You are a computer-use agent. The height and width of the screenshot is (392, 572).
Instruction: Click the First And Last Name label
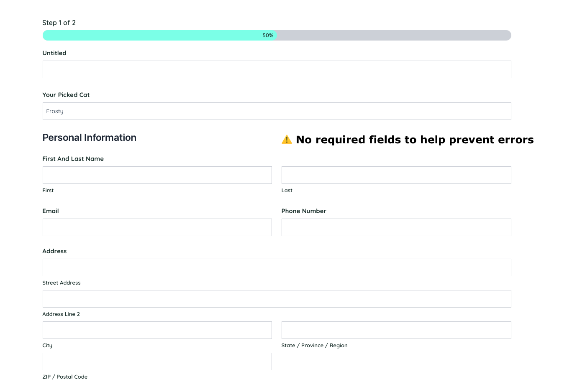coord(73,159)
